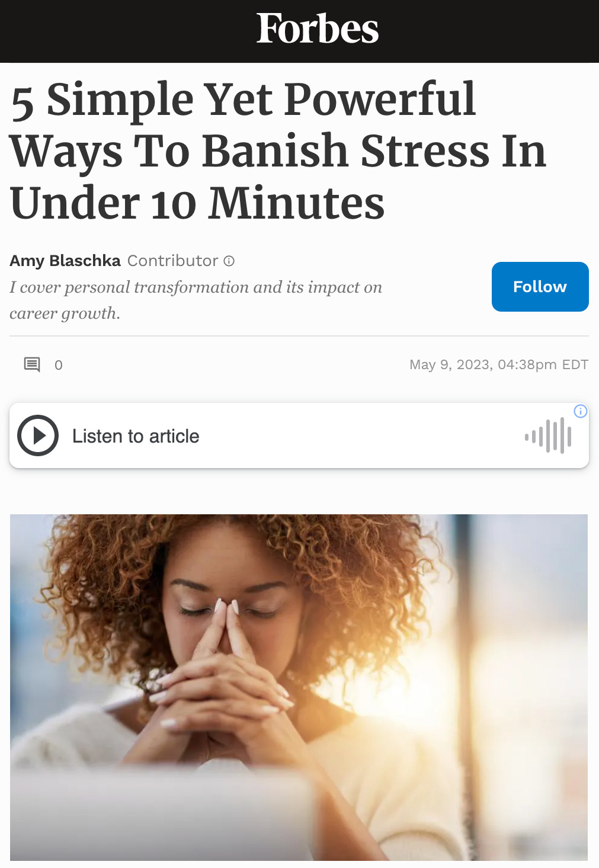Click the EDT timezone label
This screenshot has width=599, height=868.
click(x=575, y=364)
